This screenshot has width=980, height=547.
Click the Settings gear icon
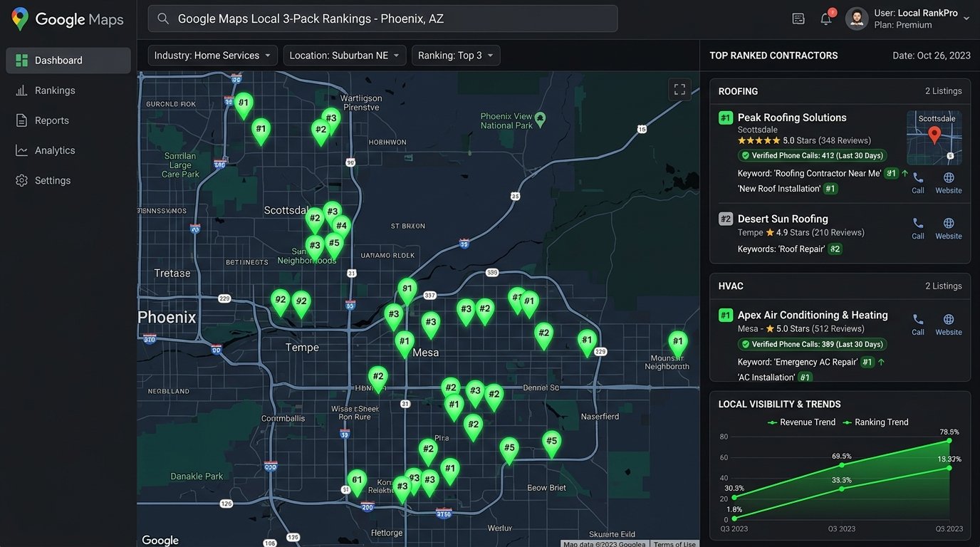(21, 180)
